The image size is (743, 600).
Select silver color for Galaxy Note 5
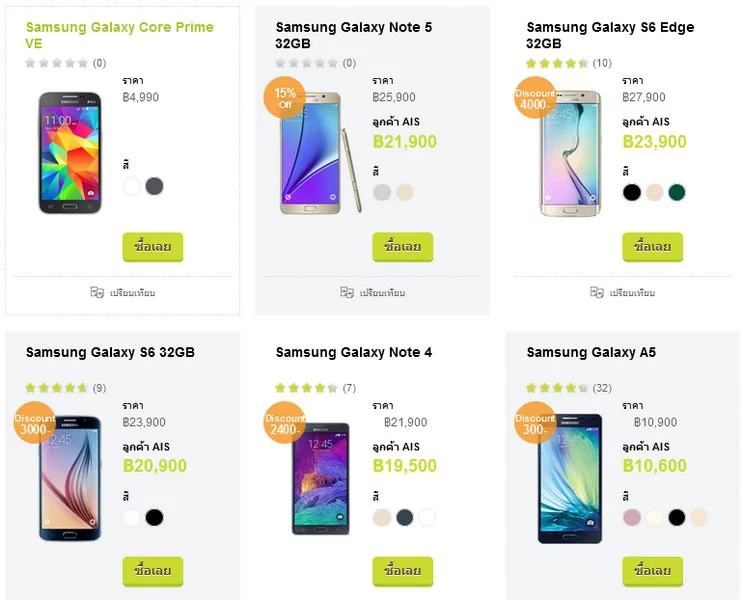point(382,192)
